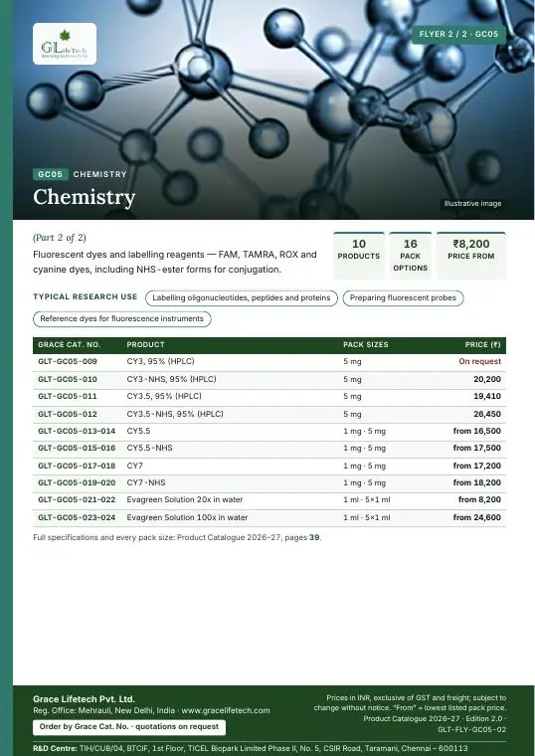
Task: Click the 26,450 price
Action: [x=487, y=414]
